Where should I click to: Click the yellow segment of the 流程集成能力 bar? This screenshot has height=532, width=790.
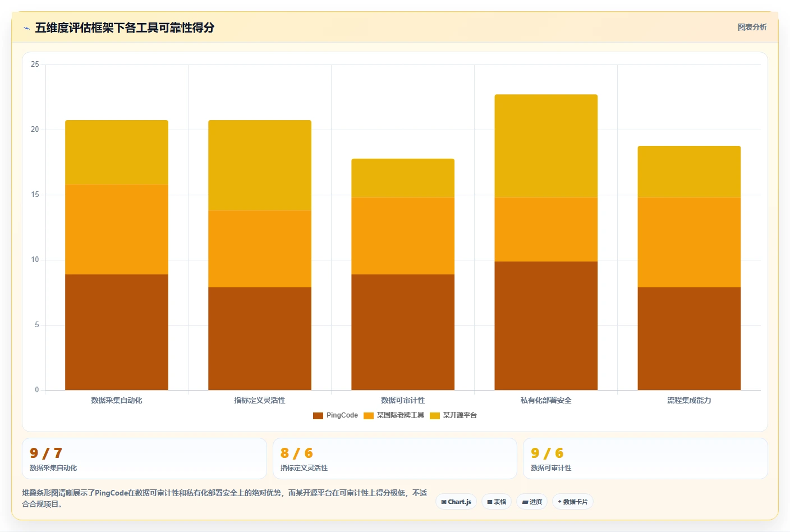tap(689, 172)
